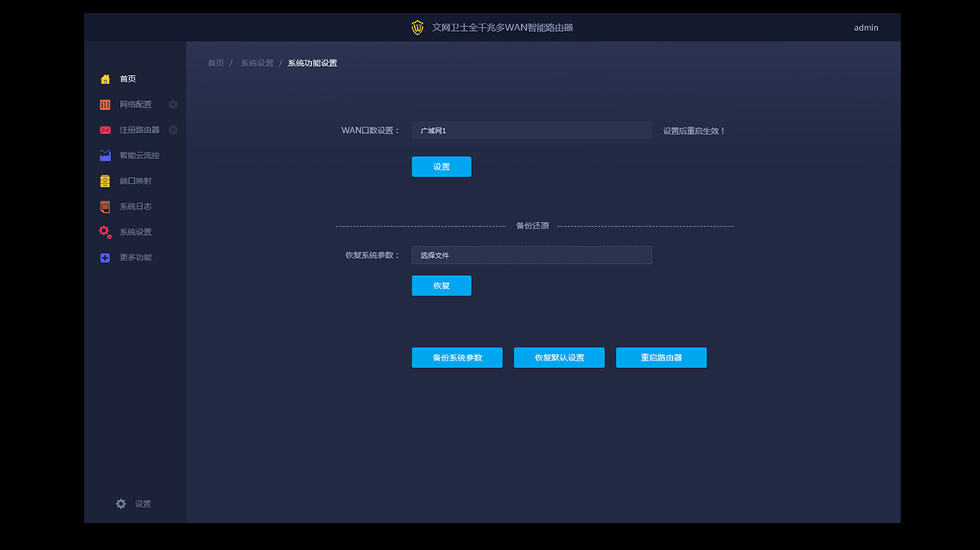This screenshot has height=550, width=980.
Task: Open 系统日志 menu entry
Action: point(136,206)
